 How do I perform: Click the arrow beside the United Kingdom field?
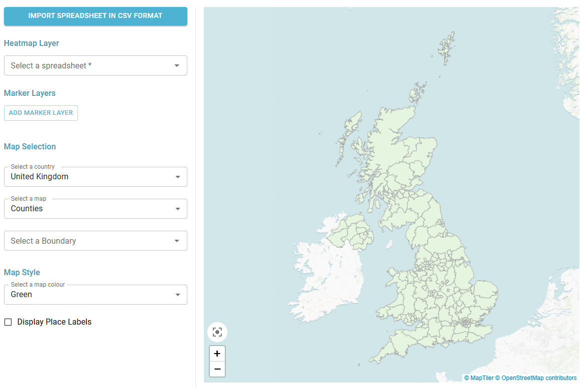tap(177, 177)
